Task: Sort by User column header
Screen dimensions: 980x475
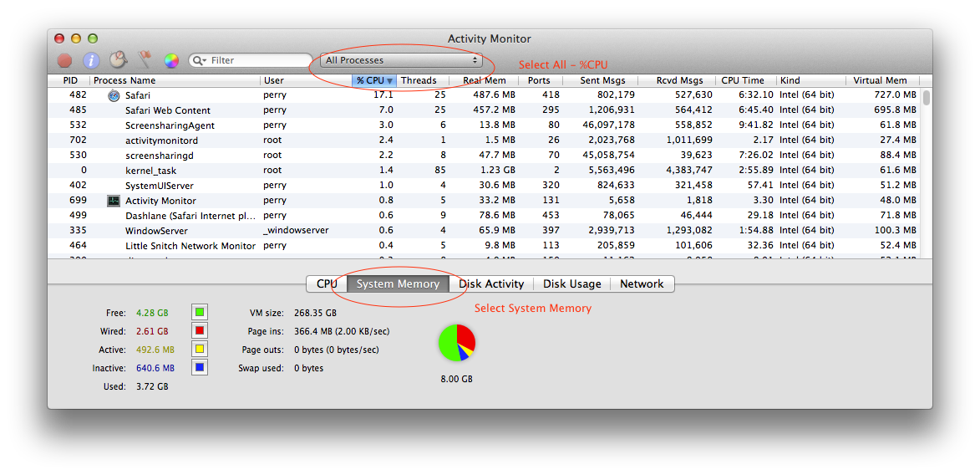Action: point(306,81)
